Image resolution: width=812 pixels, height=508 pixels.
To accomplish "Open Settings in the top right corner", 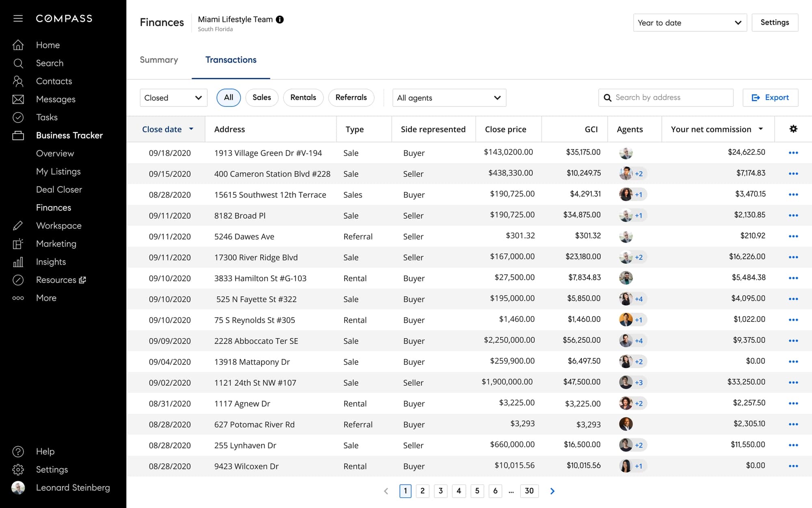I will (x=775, y=22).
